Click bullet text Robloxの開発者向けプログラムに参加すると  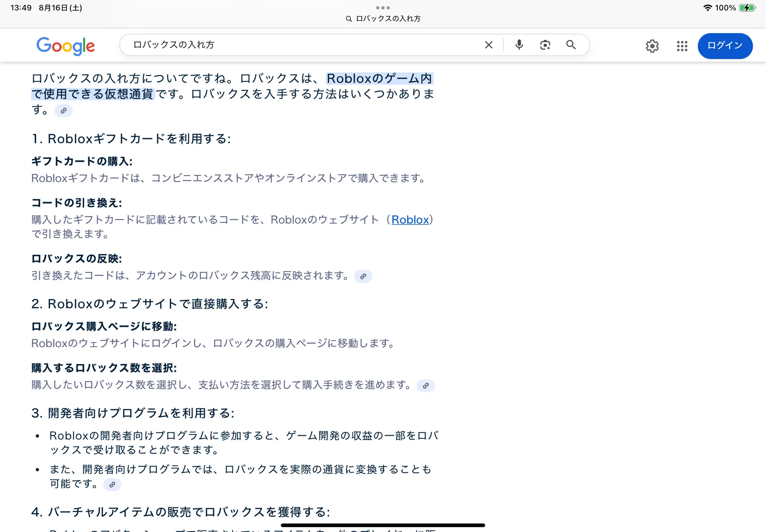coord(244,442)
